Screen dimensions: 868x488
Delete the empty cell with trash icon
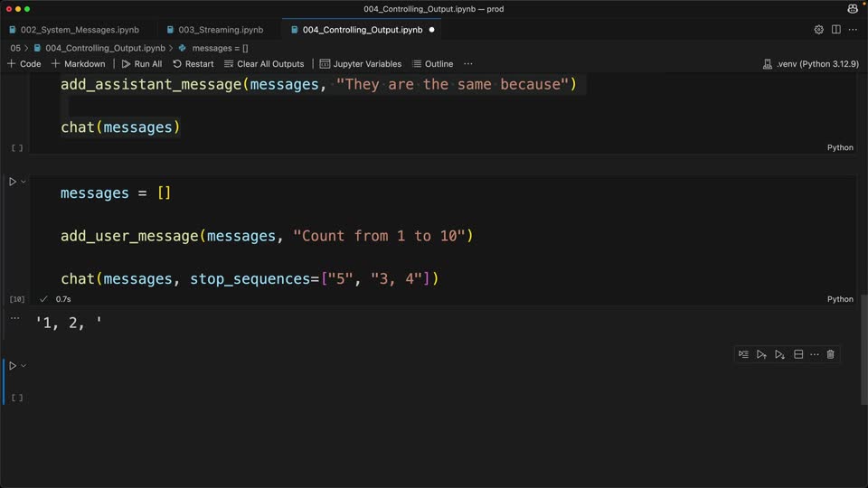830,354
